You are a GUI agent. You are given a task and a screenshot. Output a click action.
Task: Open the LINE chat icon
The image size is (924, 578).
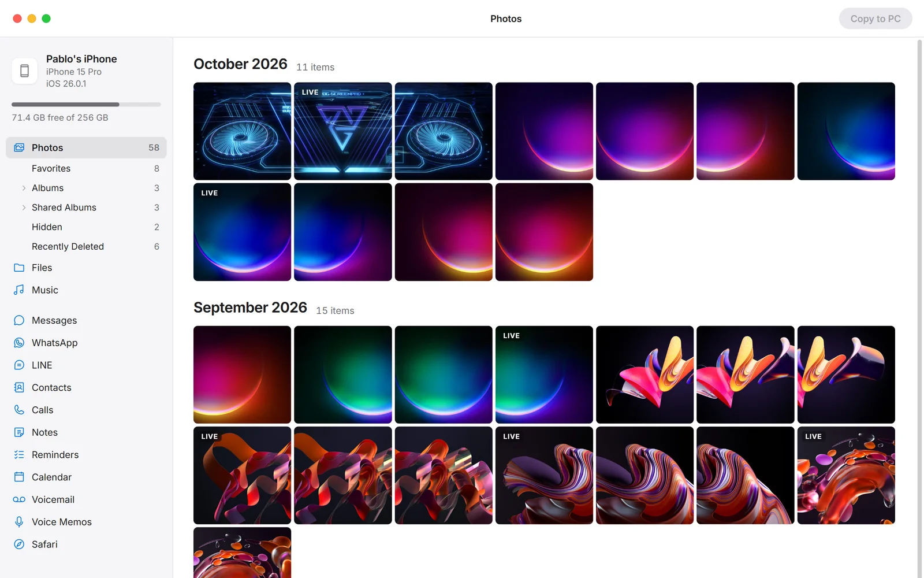[x=19, y=365]
